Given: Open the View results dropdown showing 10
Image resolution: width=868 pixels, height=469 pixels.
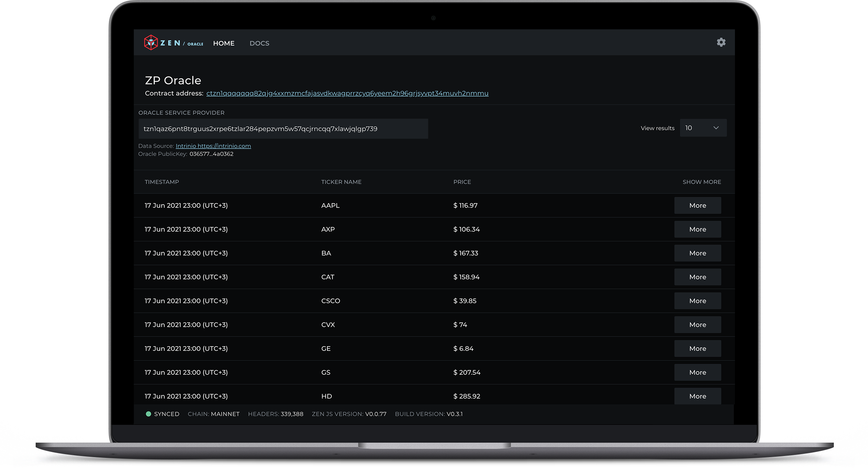Looking at the screenshot, I should point(703,128).
